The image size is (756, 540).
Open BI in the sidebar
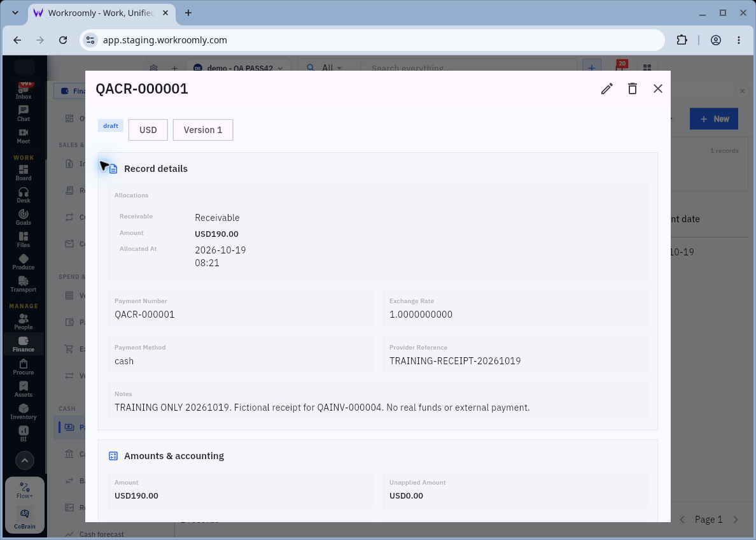23,434
